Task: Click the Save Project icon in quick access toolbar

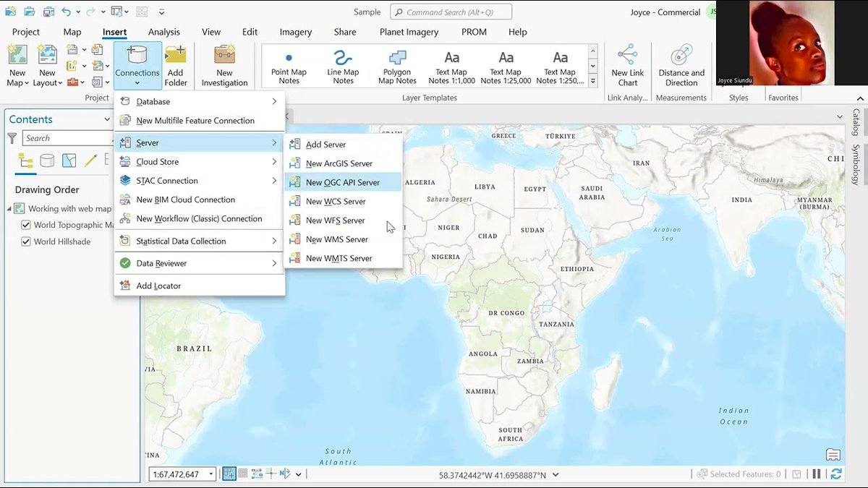Action: pos(48,12)
